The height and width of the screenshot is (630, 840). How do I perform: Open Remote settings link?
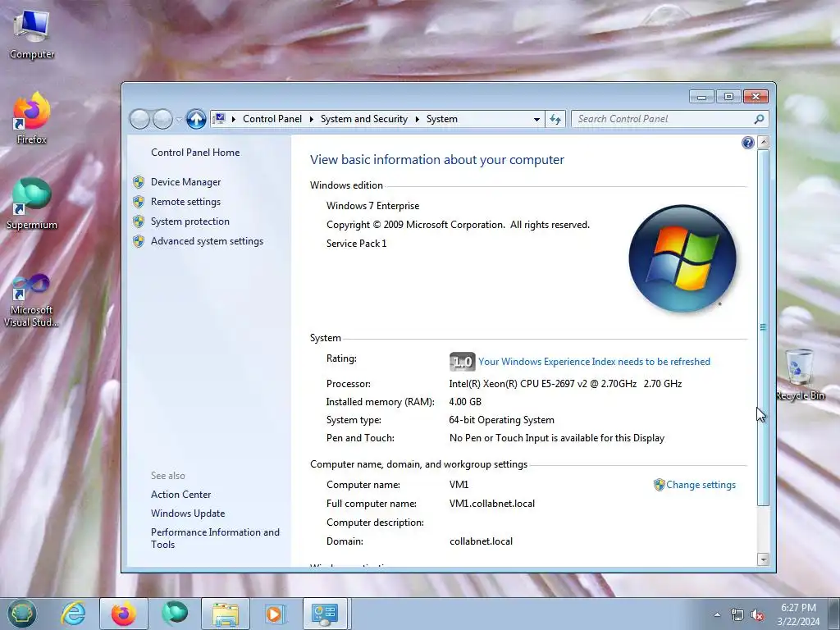click(186, 202)
